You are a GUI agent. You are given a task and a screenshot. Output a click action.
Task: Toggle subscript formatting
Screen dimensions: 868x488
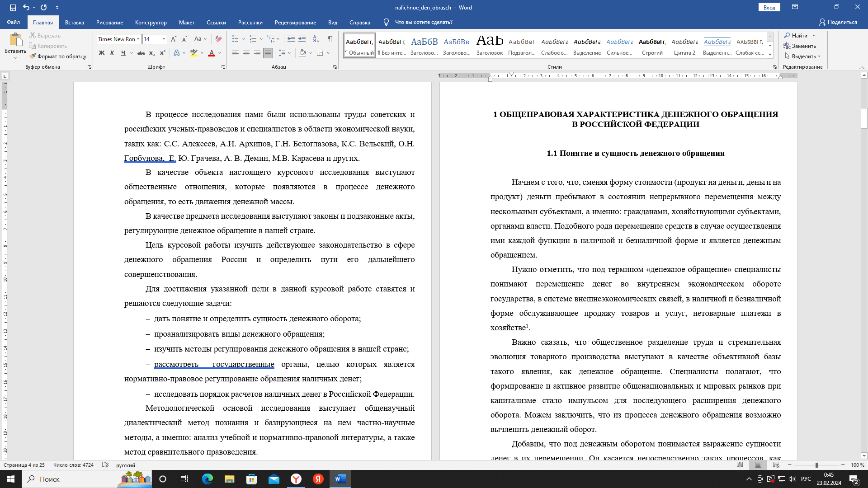[152, 53]
